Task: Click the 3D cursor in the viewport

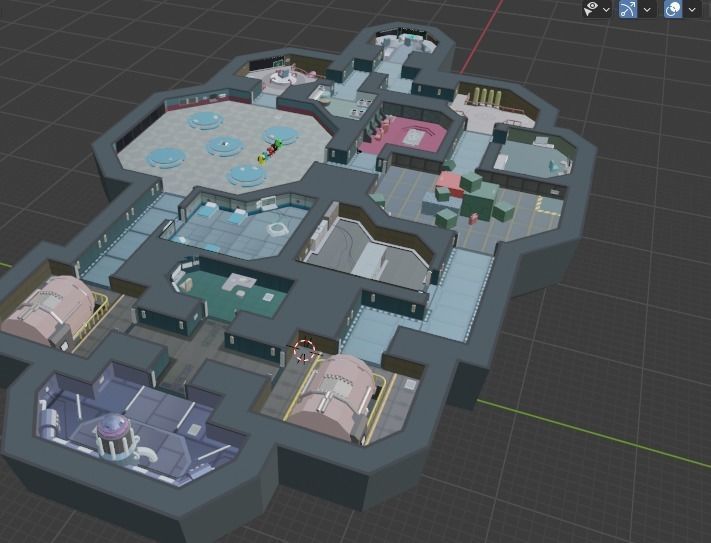Action: point(304,350)
